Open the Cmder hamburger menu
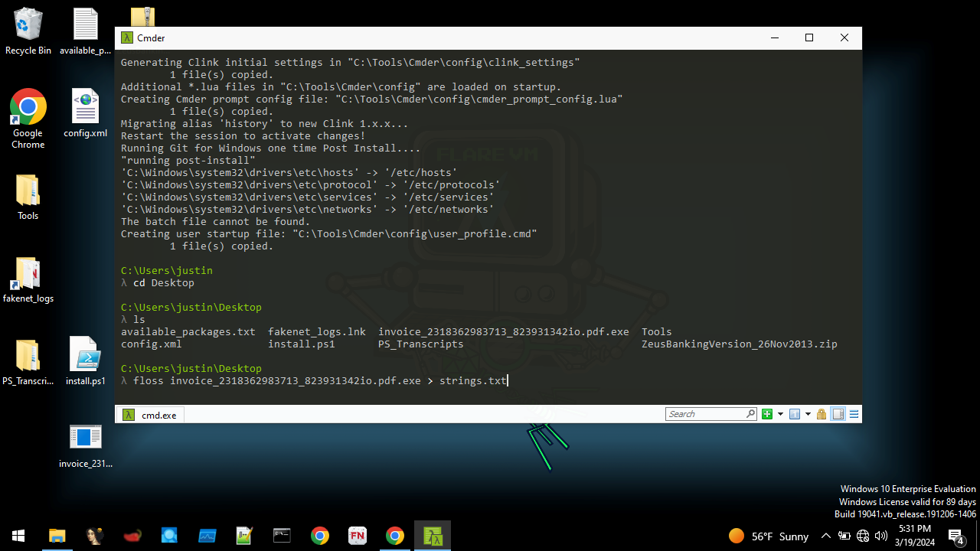 [x=853, y=413]
